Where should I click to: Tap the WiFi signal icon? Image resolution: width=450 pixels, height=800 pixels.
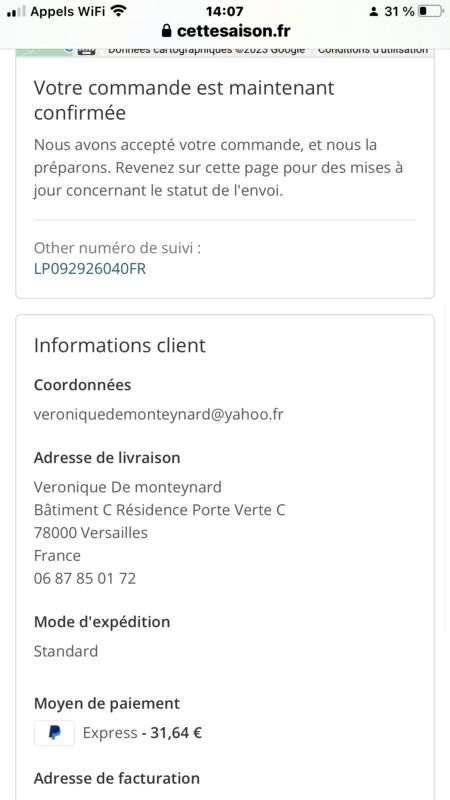pos(118,11)
